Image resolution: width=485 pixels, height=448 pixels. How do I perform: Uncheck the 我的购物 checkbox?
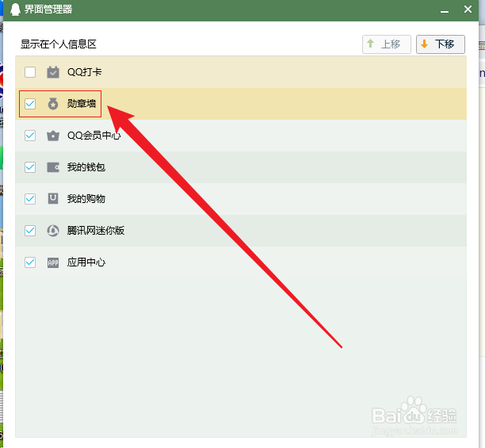[30, 199]
